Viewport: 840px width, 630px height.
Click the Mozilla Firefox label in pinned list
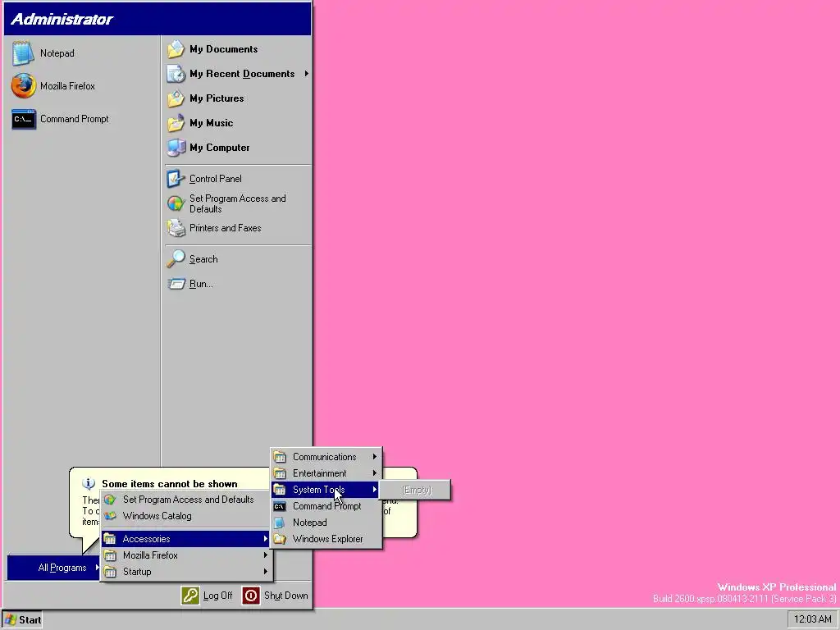tap(67, 86)
